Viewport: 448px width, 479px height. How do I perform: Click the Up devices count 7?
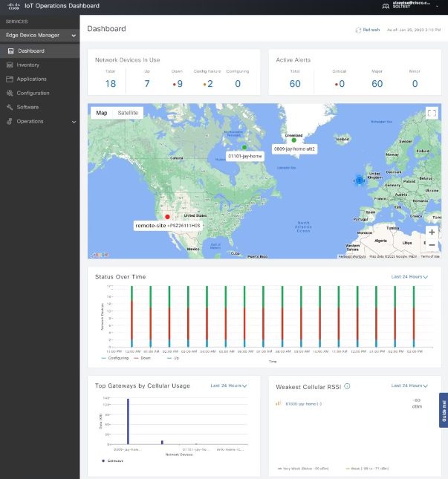(147, 84)
